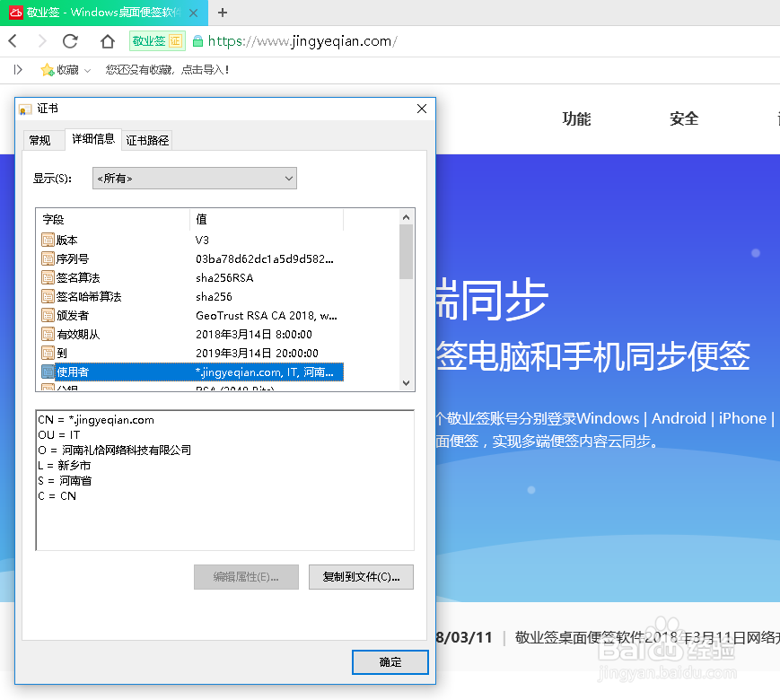Open the 敬业签桌面便签软件 news link
This screenshot has height=700, width=780.
[x=646, y=637]
